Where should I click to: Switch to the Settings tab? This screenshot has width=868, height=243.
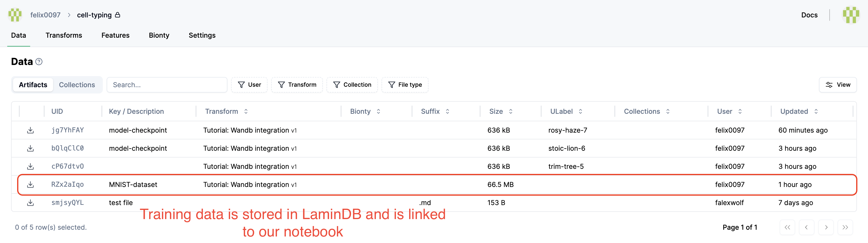tap(202, 36)
